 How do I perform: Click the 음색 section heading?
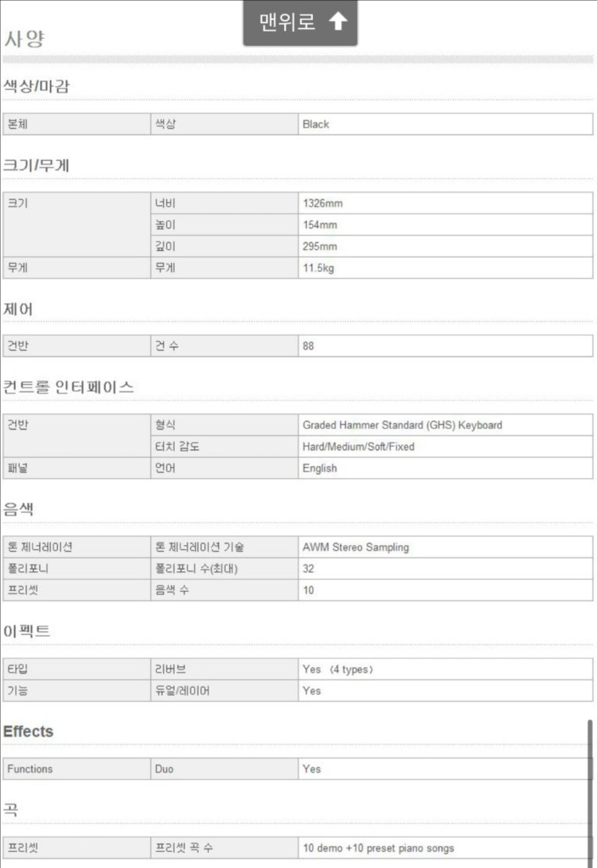click(x=19, y=509)
